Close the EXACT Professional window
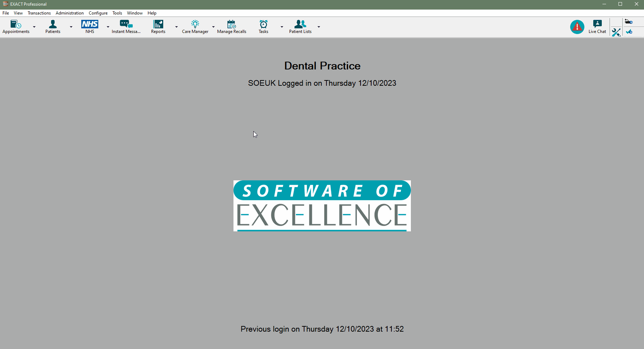644x349 pixels. coord(636,4)
